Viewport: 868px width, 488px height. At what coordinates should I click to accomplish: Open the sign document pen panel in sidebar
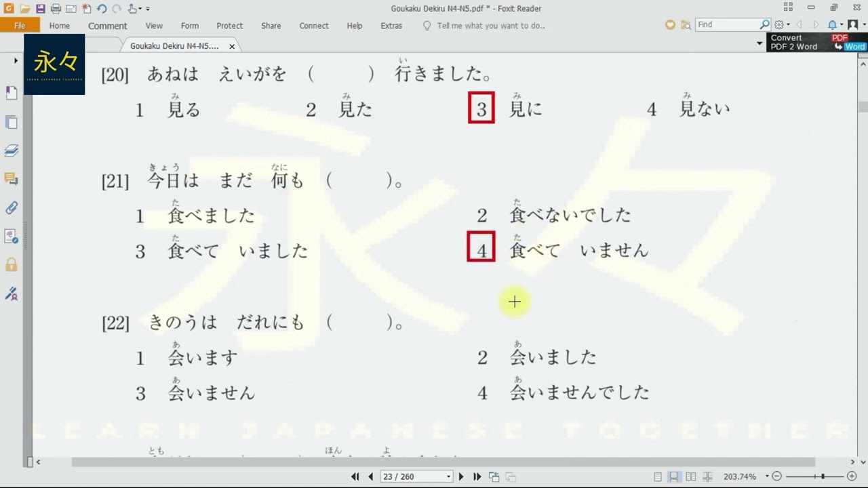click(x=11, y=293)
